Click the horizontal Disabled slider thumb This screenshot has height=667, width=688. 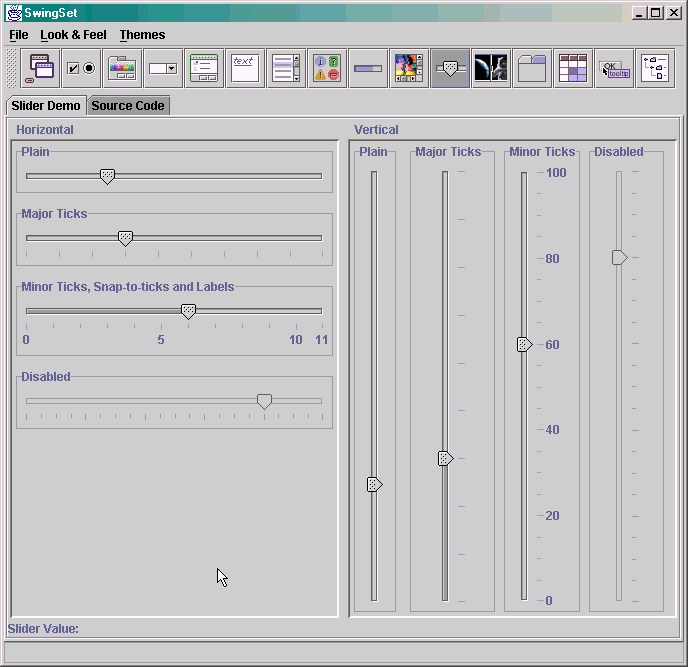264,401
